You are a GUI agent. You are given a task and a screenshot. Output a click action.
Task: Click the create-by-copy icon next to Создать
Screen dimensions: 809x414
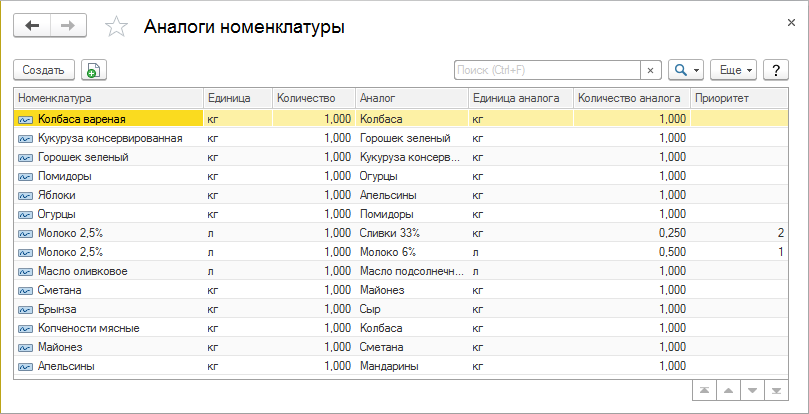click(x=94, y=70)
